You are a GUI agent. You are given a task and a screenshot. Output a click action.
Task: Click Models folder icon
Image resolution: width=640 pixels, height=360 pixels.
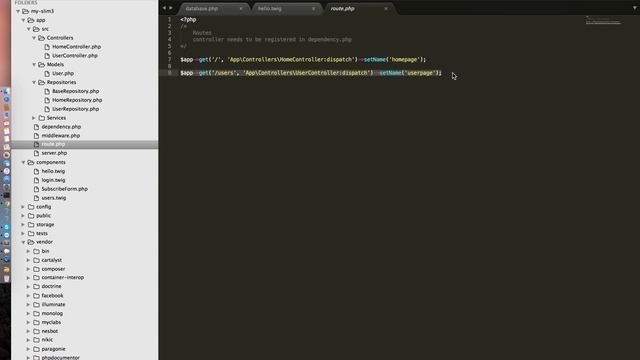coord(41,64)
